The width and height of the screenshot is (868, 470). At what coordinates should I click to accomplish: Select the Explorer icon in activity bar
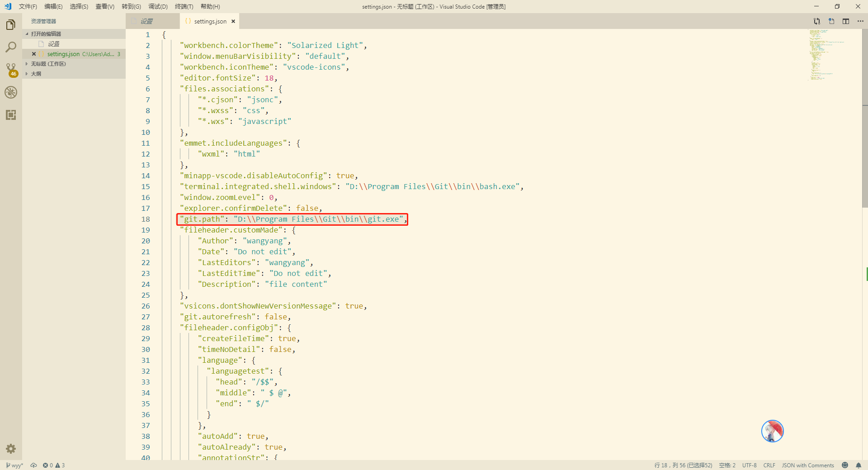click(11, 24)
